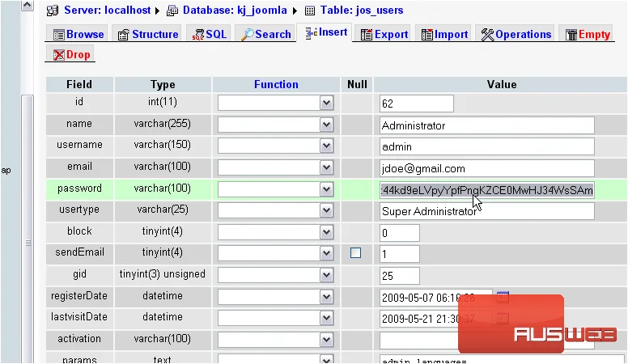Click the left panel scrollbar thumb

28,230
